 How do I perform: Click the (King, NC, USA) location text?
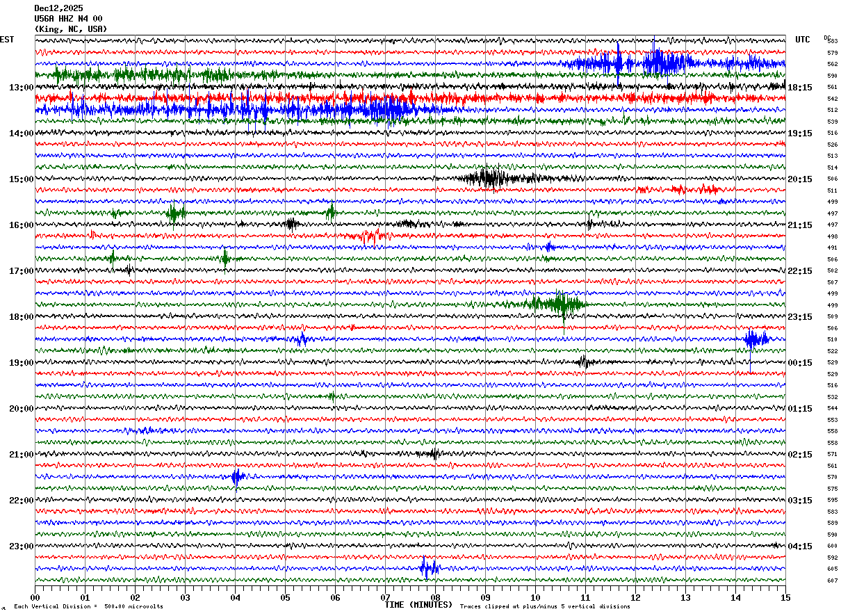[71, 29]
